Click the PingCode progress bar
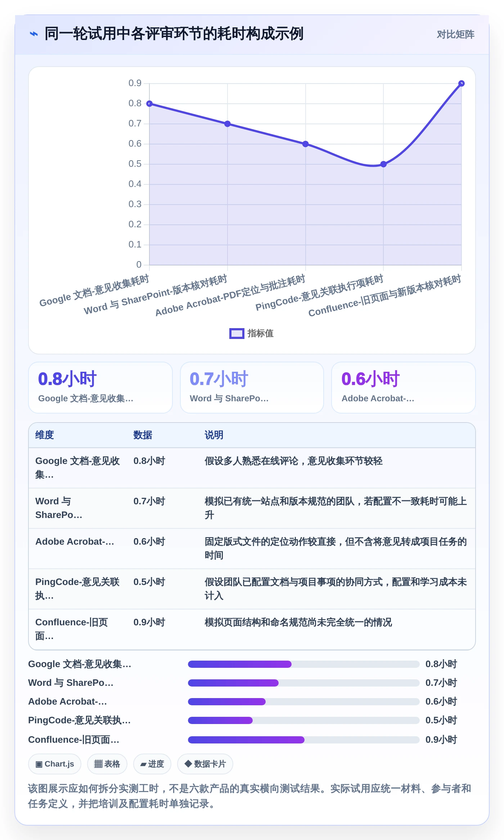 click(304, 720)
